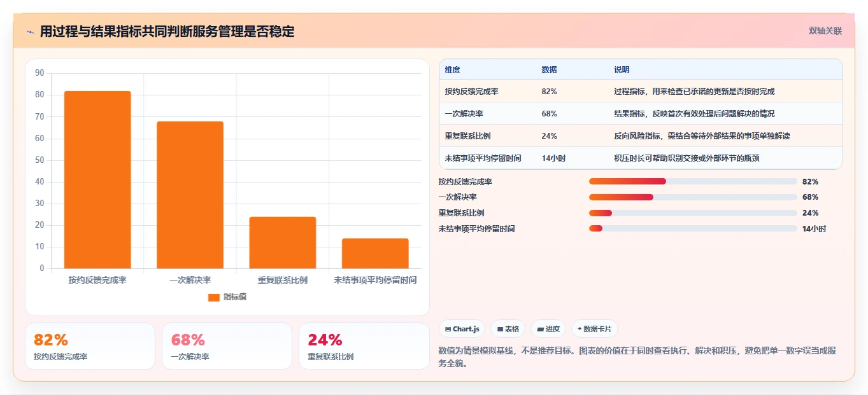This screenshot has width=868, height=395.
Task: Click the 未结事项平均停留时间 progress bar
Action: coord(693,228)
